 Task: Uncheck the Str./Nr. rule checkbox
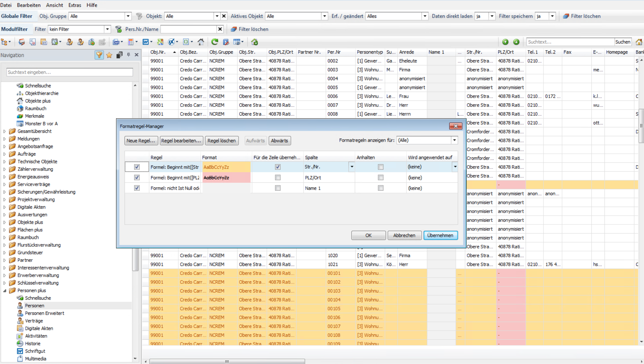tap(137, 167)
